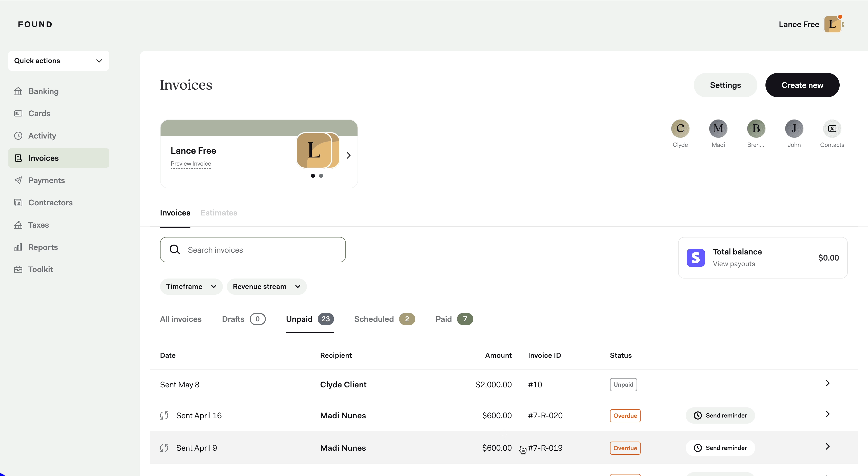Switch to second invoice preview dot

click(321, 175)
